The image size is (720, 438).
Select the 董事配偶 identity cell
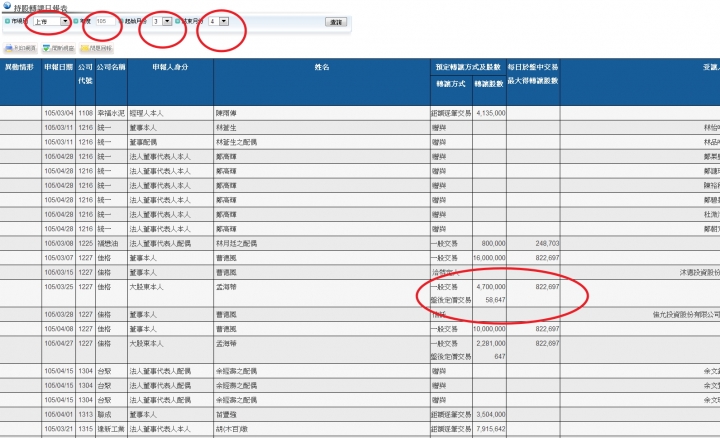(143, 142)
